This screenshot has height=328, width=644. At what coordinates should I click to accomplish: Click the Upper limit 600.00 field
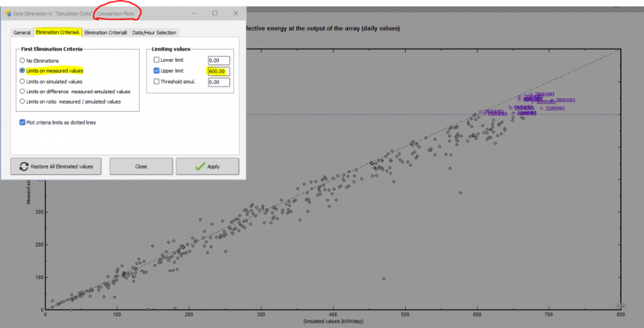[x=218, y=71]
